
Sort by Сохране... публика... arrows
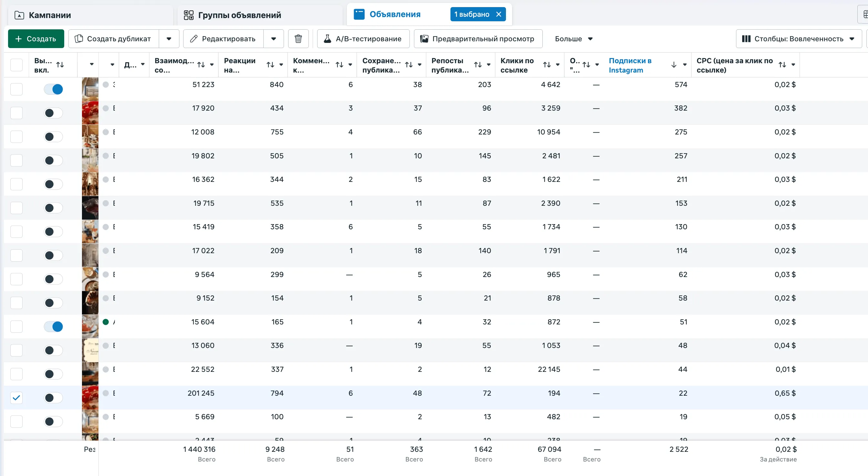point(409,65)
